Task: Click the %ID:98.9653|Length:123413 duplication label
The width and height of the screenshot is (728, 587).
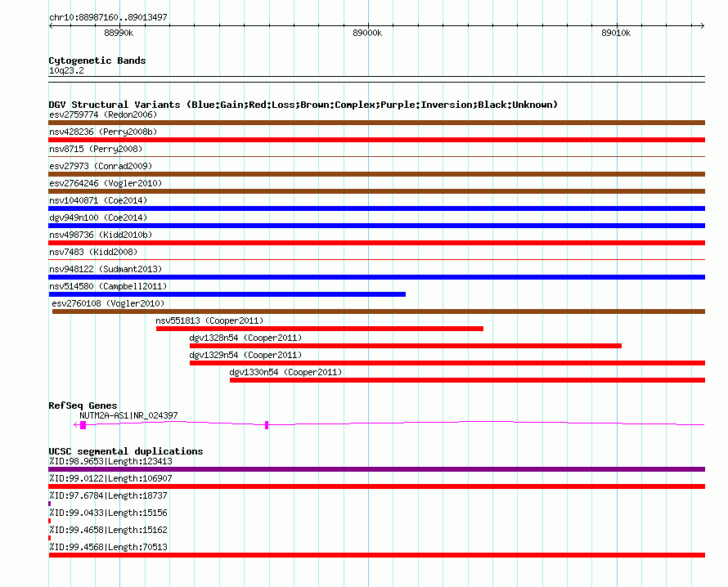Action: point(110,461)
